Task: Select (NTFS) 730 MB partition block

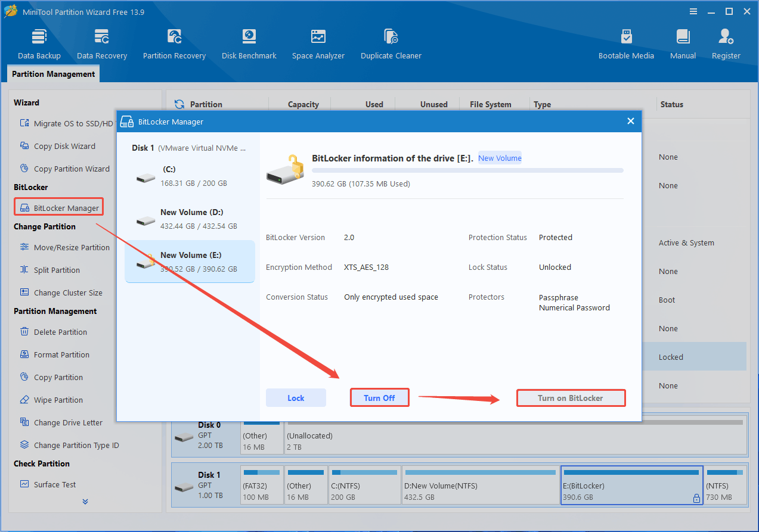Action: click(726, 484)
